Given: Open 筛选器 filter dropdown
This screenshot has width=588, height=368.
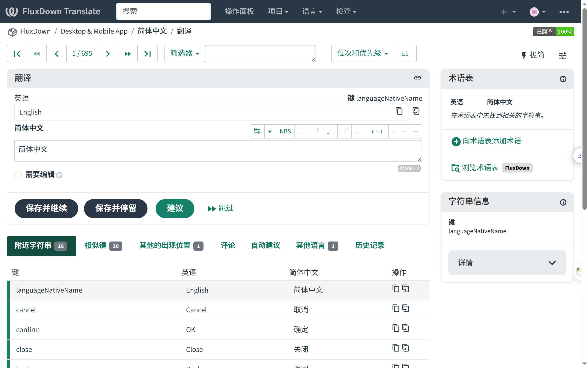Looking at the screenshot, I should point(185,53).
